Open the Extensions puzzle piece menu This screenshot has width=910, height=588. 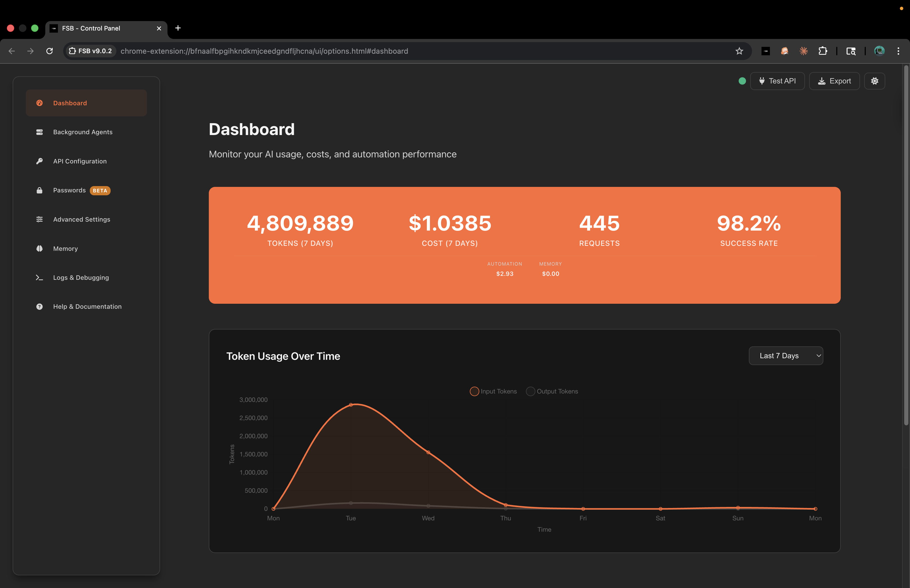(823, 51)
